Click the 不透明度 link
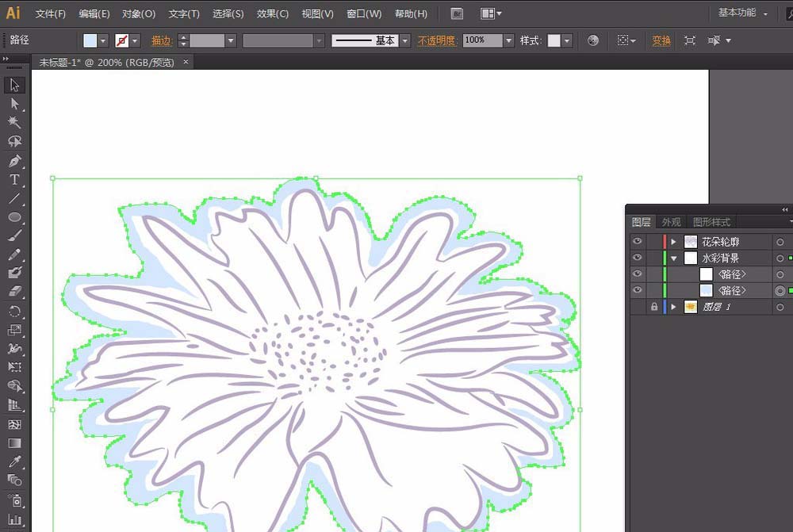Image resolution: width=793 pixels, height=532 pixels. tap(438, 40)
